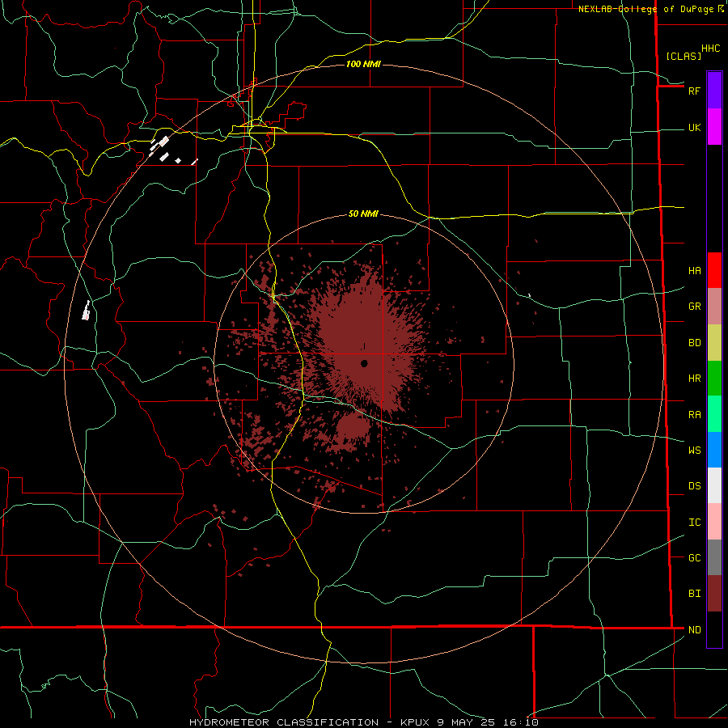Click the green HR legend color swatch
Screen dimensions: 728x728
(714, 379)
